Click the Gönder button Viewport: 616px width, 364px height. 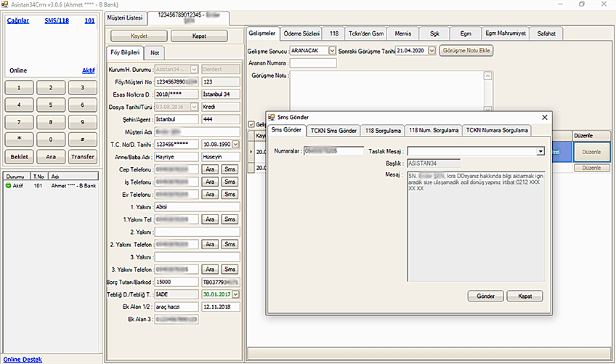[485, 296]
